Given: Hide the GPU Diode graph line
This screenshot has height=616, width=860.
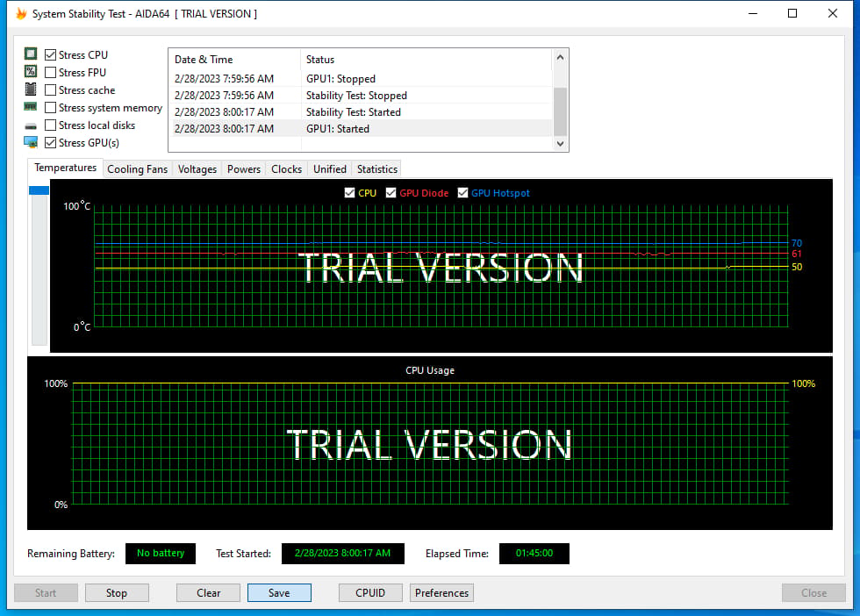Looking at the screenshot, I should (391, 192).
